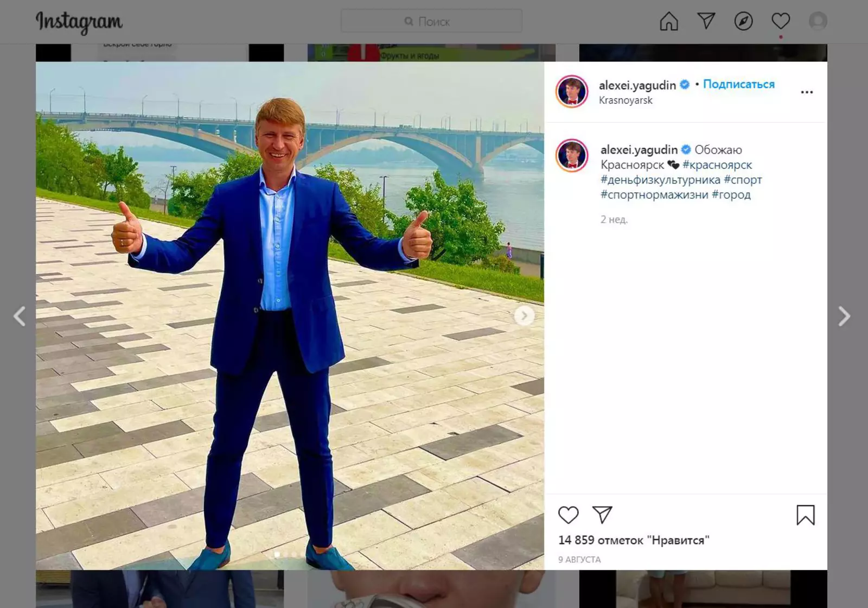This screenshot has width=868, height=608.
Task: Click the Подписаться follow link
Action: (x=739, y=84)
